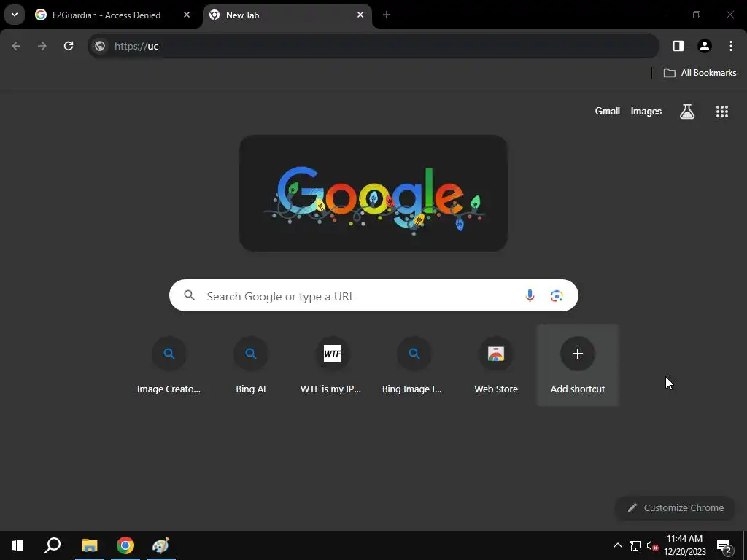Open Search Labs flask icon
The height and width of the screenshot is (560, 747).
(x=687, y=112)
